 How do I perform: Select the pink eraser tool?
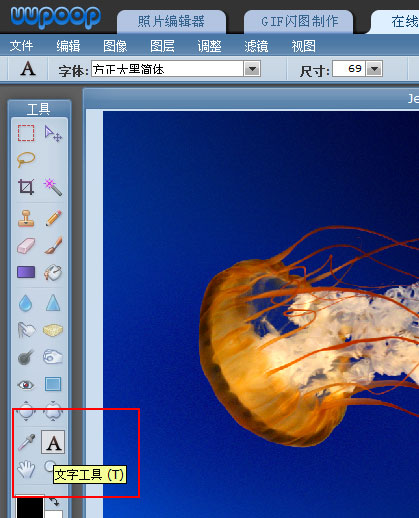tap(26, 246)
